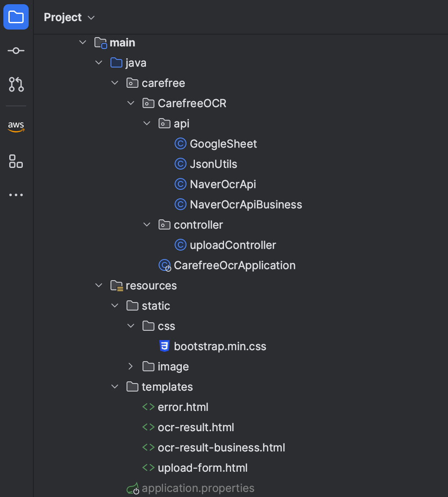Click the More Tool Windows icon
The image size is (448, 497).
click(16, 194)
